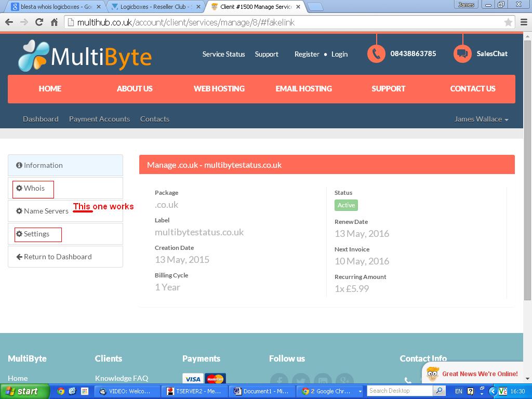Click the EN language indicator
Screen dimensions: 532x399
[458, 391]
